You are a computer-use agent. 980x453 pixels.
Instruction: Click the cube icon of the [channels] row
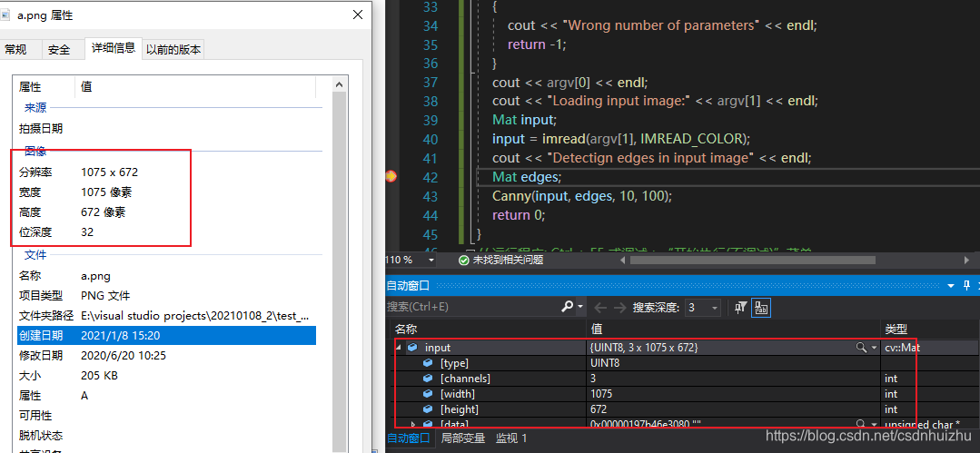428,379
